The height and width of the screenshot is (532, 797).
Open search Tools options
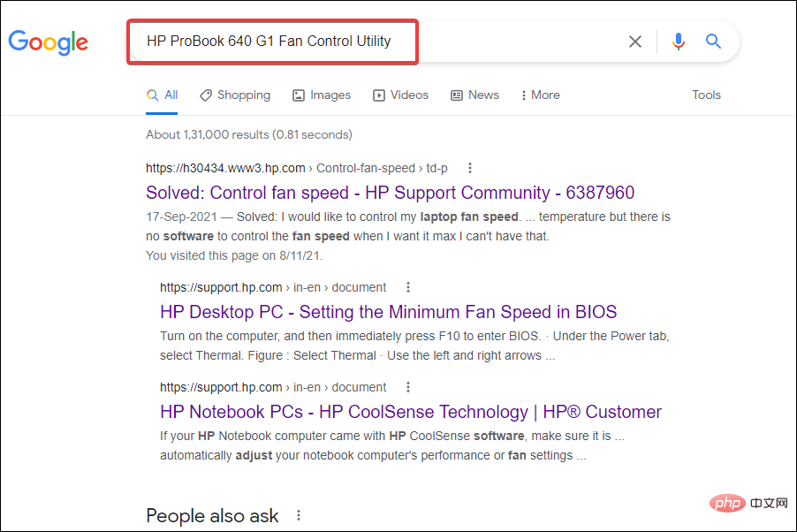(706, 95)
